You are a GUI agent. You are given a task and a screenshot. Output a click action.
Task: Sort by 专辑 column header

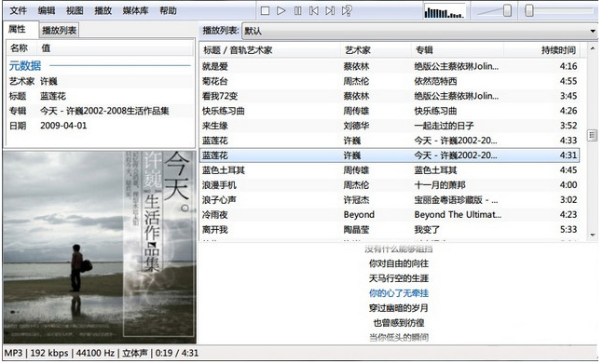(457, 50)
